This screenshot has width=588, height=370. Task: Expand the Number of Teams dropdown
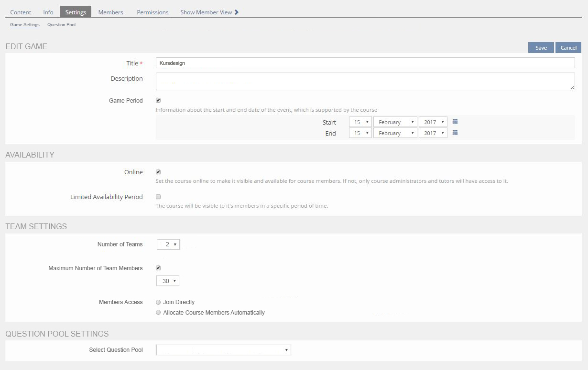pos(168,244)
